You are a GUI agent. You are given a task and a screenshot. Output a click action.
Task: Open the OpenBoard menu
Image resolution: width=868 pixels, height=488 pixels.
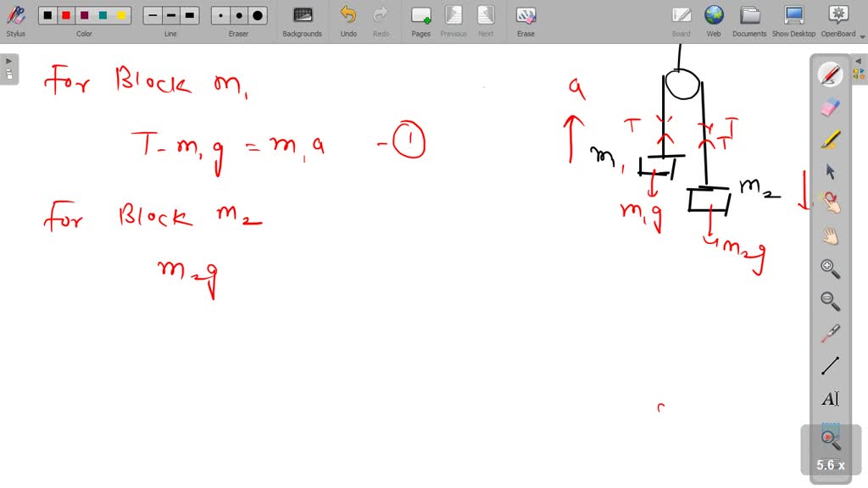(x=837, y=20)
